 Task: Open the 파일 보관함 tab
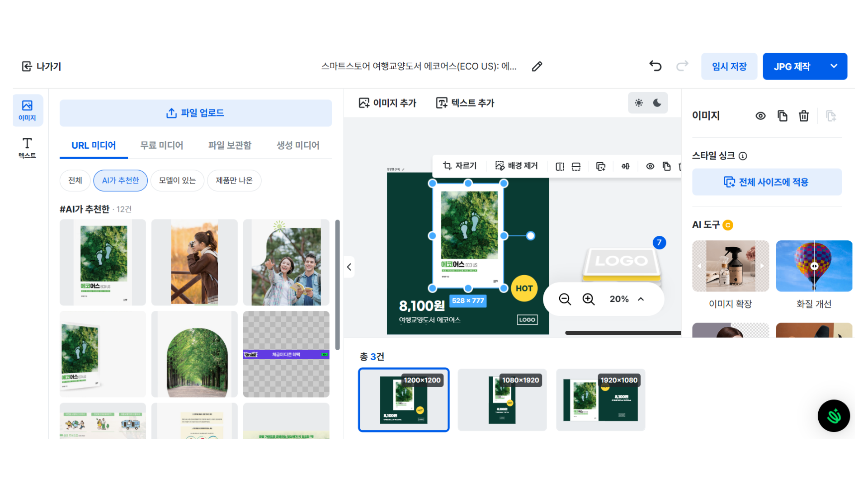point(230,145)
